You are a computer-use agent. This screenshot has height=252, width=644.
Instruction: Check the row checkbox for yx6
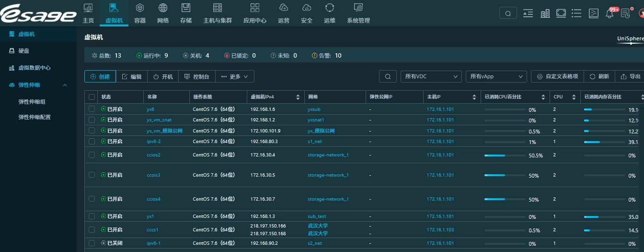(x=92, y=109)
